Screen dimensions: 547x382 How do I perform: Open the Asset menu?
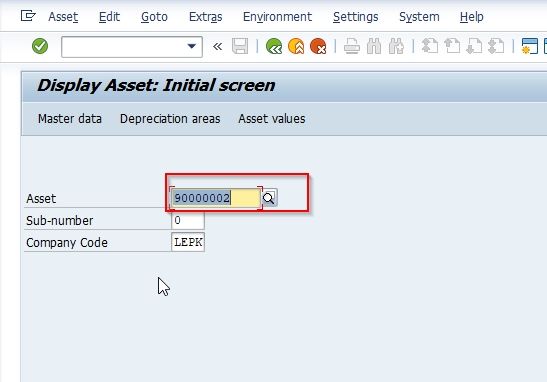click(63, 17)
